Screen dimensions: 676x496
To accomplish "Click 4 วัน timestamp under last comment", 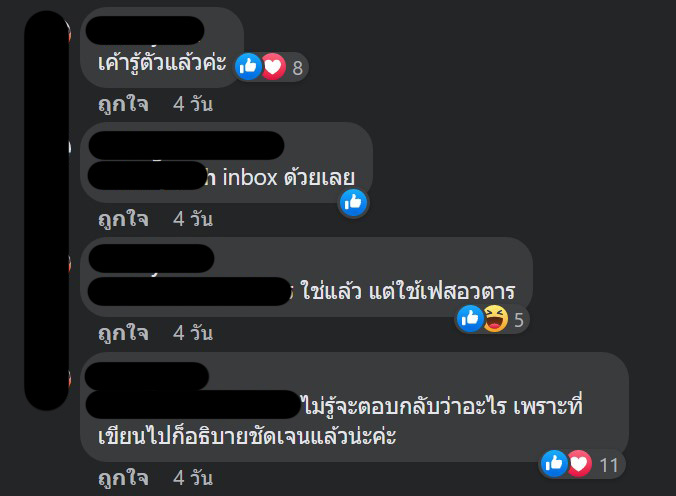I will pos(193,478).
